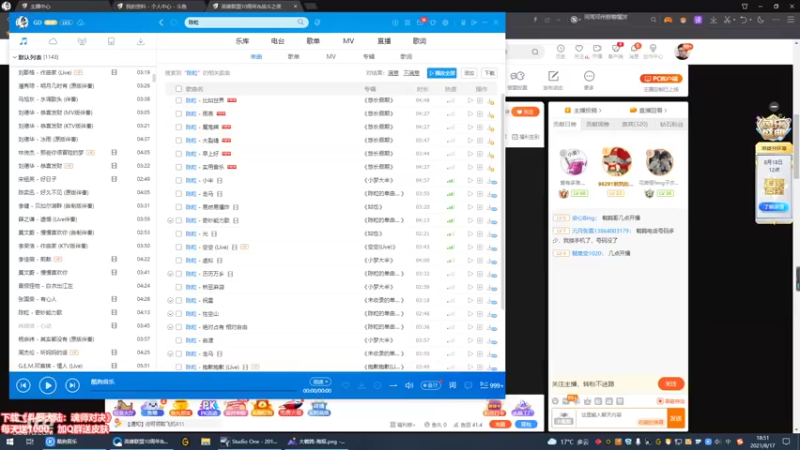Expand versions of 奇妙能力歌
The width and height of the screenshot is (800, 450).
tap(170, 220)
